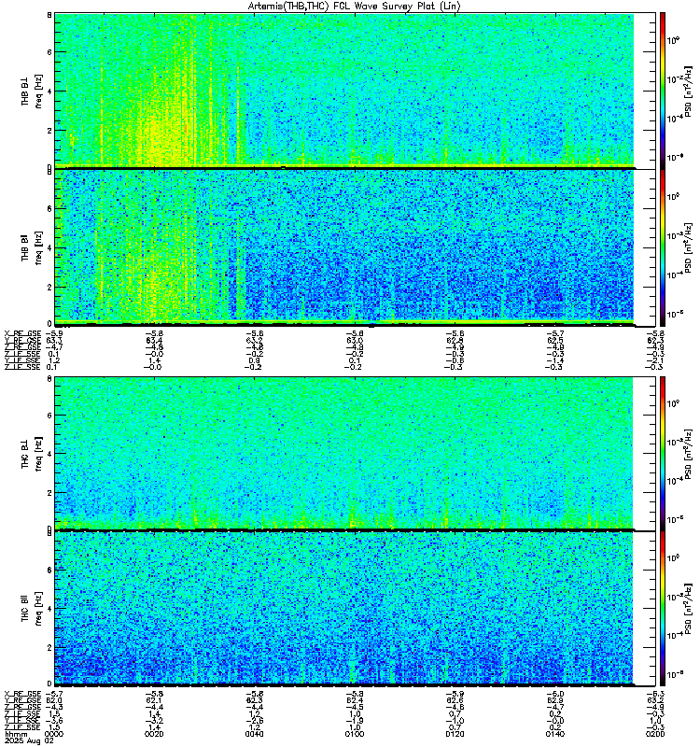Viewport: 700px width, 747px height.
Task: Select the third panel PSD color bar
Action: coord(663,453)
